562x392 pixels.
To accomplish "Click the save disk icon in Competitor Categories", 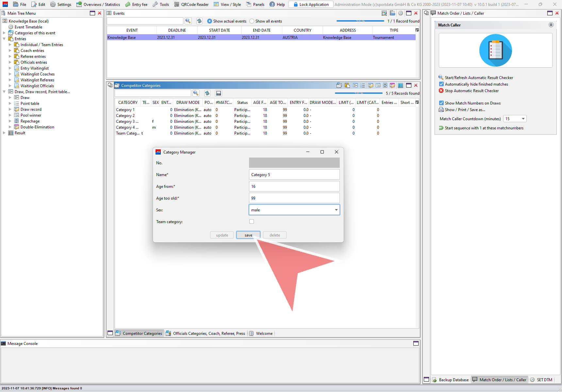I will [219, 93].
